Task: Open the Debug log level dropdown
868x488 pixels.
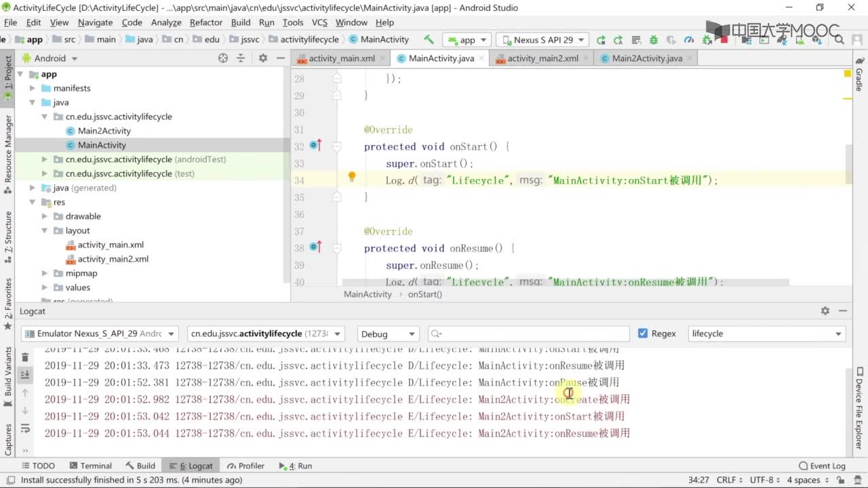Action: 389,333
